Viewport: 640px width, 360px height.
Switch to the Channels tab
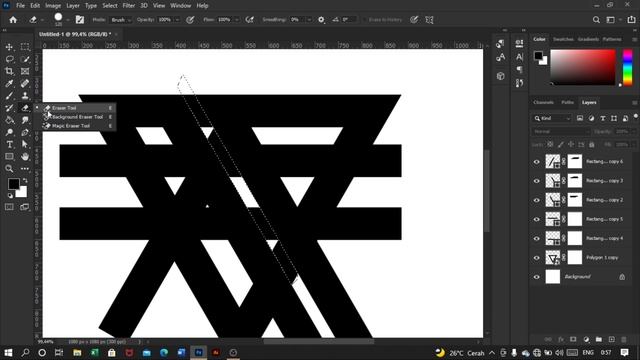(x=543, y=102)
